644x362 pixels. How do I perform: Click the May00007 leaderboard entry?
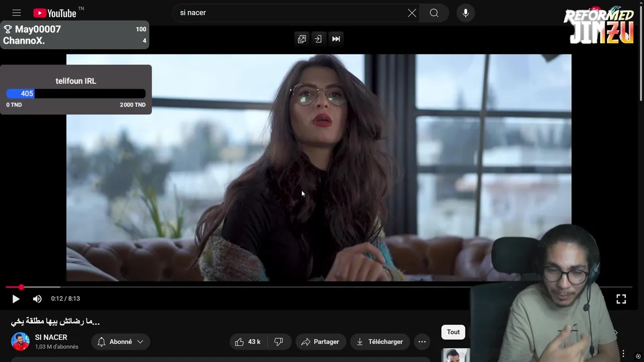coord(74,29)
